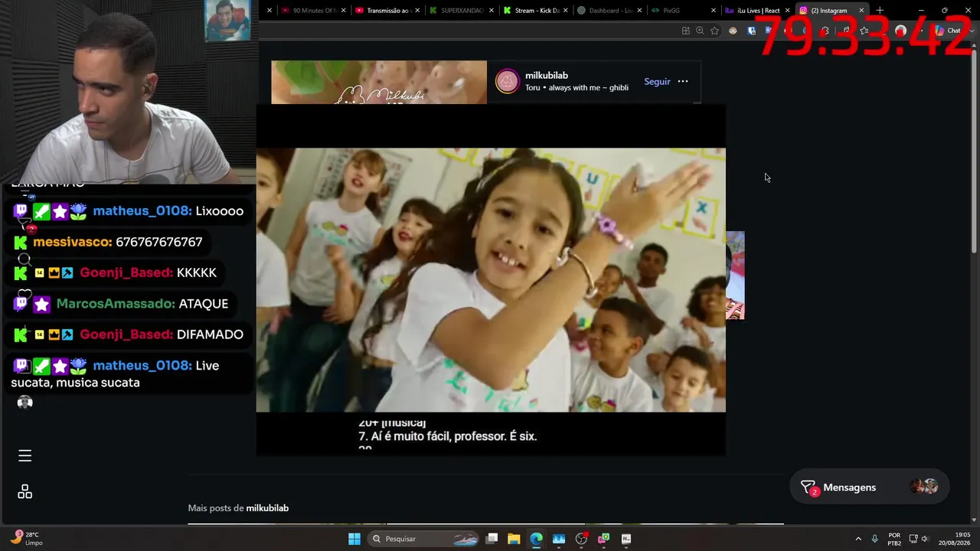Open milkubilab link in Mais posts de
The width and height of the screenshot is (980, 551).
point(267,508)
